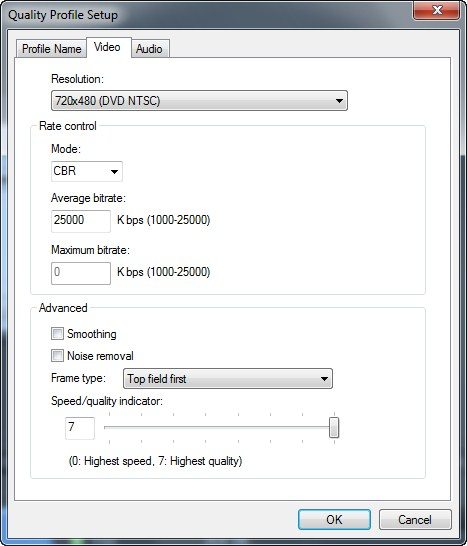The height and width of the screenshot is (546, 467).
Task: Open the 720x480 (DVD NTSC) resolution combo box
Action: (x=199, y=101)
